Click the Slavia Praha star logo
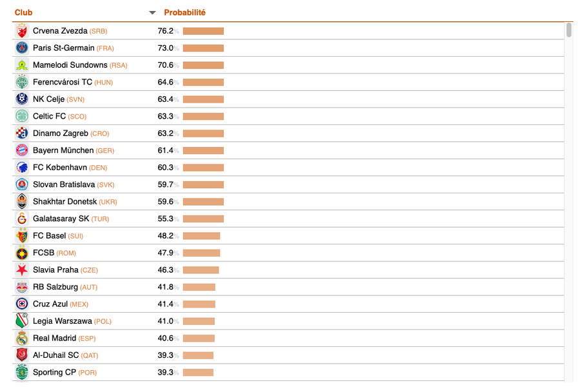Screen dimensions: 583x392 [x=22, y=270]
